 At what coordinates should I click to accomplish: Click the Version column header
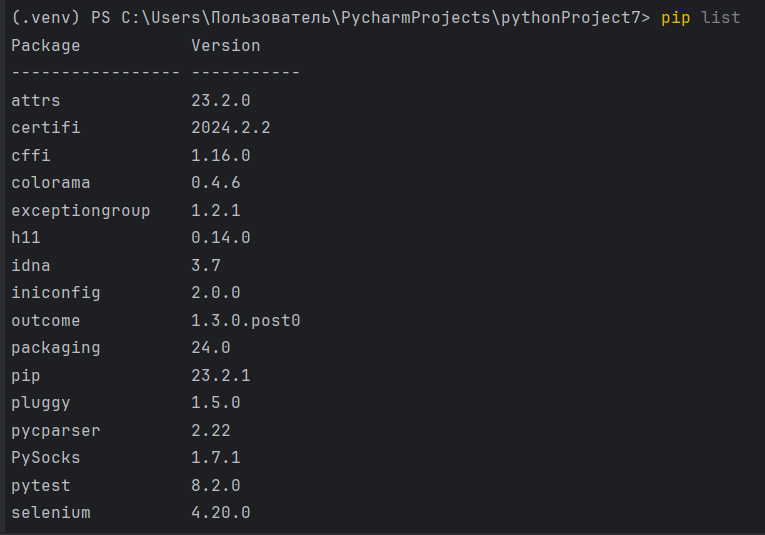coord(225,45)
